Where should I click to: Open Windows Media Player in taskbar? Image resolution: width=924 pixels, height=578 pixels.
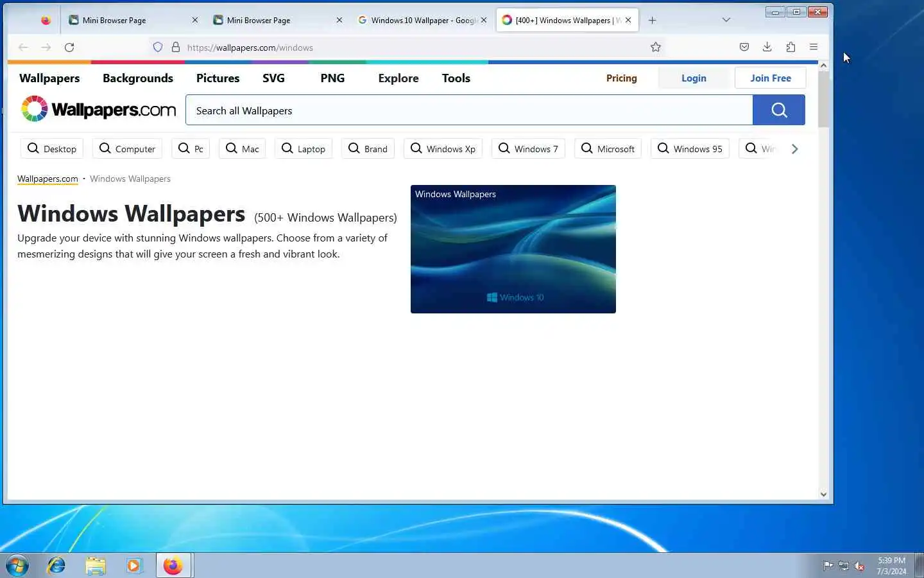(x=134, y=566)
